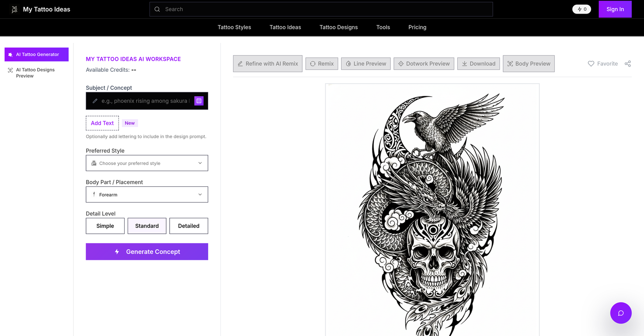Image resolution: width=644 pixels, height=336 pixels.
Task: Click the share icon near Favorite
Action: pos(628,63)
